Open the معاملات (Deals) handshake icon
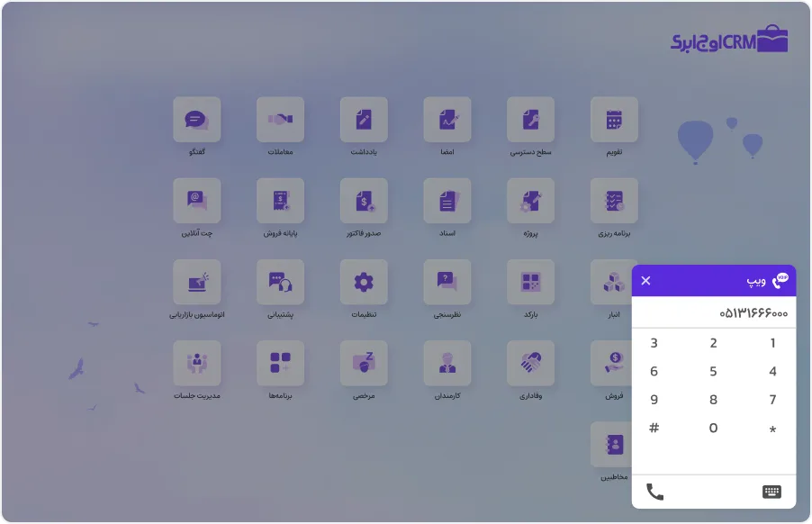 point(280,120)
